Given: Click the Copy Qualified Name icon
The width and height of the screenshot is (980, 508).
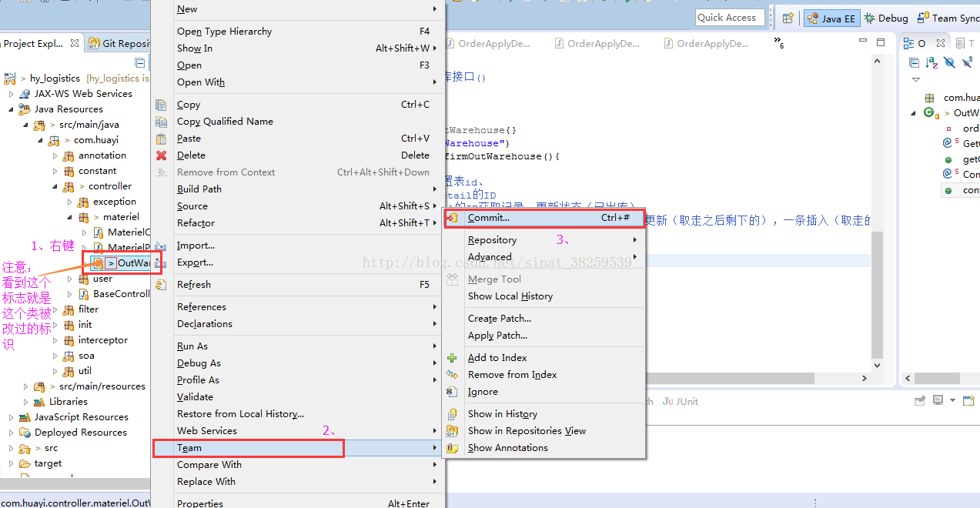Looking at the screenshot, I should [161, 122].
